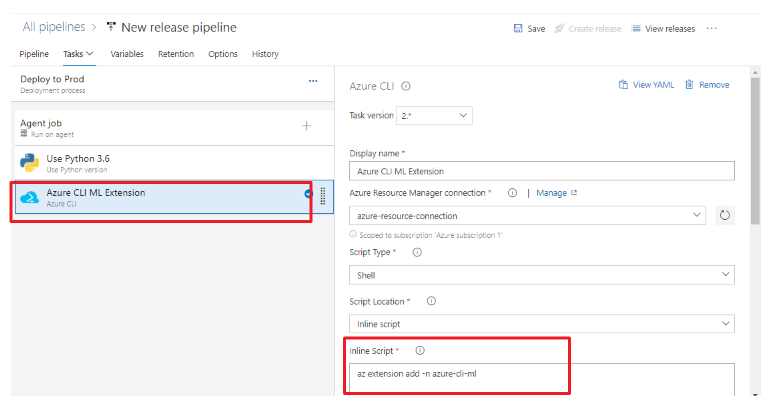776x419 pixels.
Task: Open the Script Type Shell dropdown
Action: (x=541, y=275)
